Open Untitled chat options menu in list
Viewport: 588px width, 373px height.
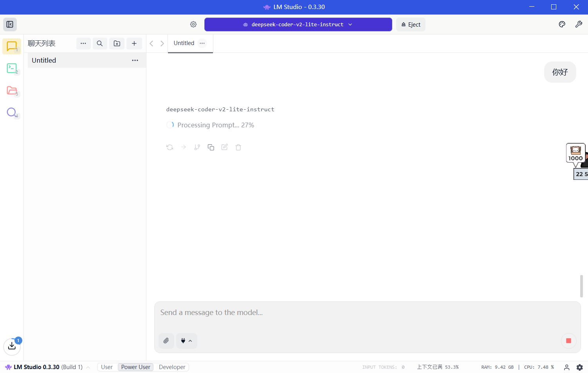coord(135,60)
